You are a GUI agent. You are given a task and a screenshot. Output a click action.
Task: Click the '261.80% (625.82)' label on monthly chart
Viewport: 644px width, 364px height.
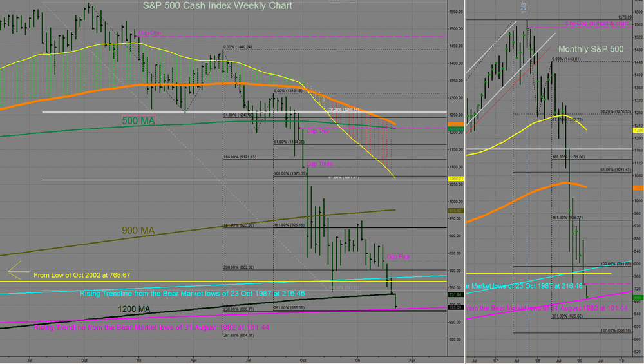coord(567,316)
